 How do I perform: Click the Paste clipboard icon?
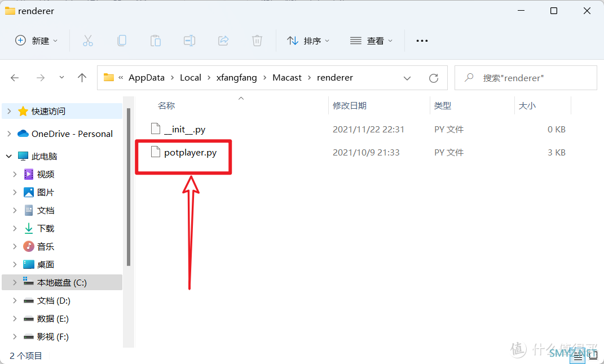click(x=156, y=41)
